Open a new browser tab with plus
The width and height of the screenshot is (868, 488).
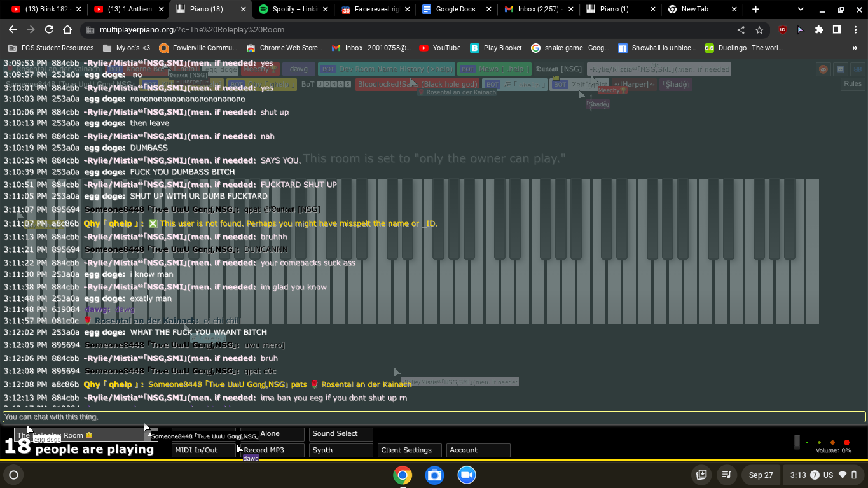755,10
